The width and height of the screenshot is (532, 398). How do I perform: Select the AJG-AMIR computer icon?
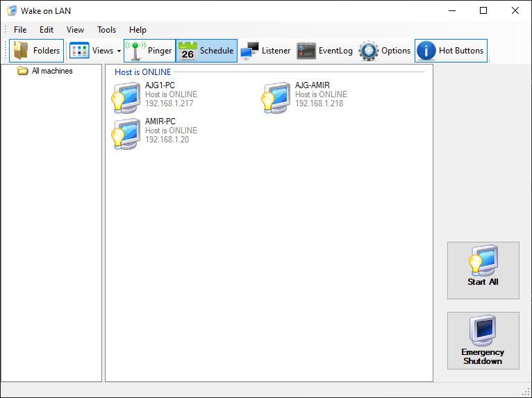click(276, 97)
